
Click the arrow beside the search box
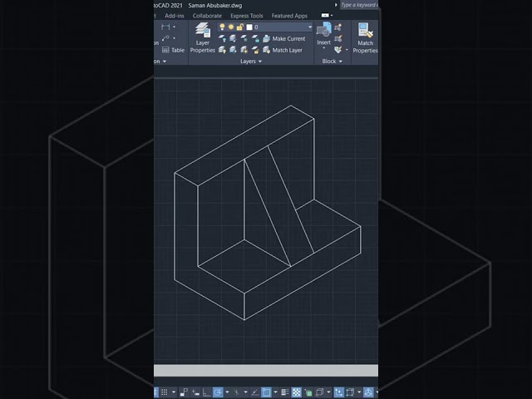(x=336, y=5)
